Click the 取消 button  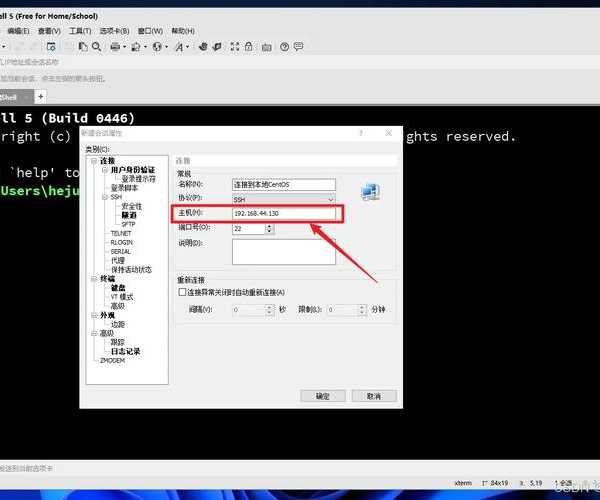pos(371,396)
